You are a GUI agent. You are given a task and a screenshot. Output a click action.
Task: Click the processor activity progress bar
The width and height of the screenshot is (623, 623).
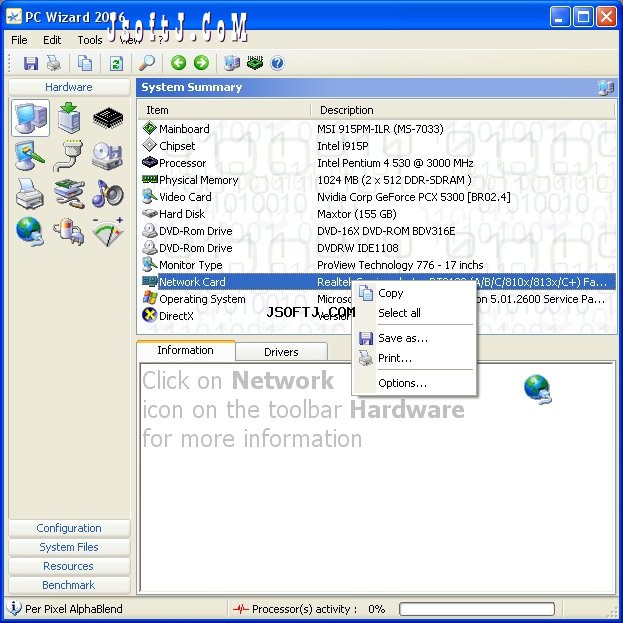click(x=477, y=609)
